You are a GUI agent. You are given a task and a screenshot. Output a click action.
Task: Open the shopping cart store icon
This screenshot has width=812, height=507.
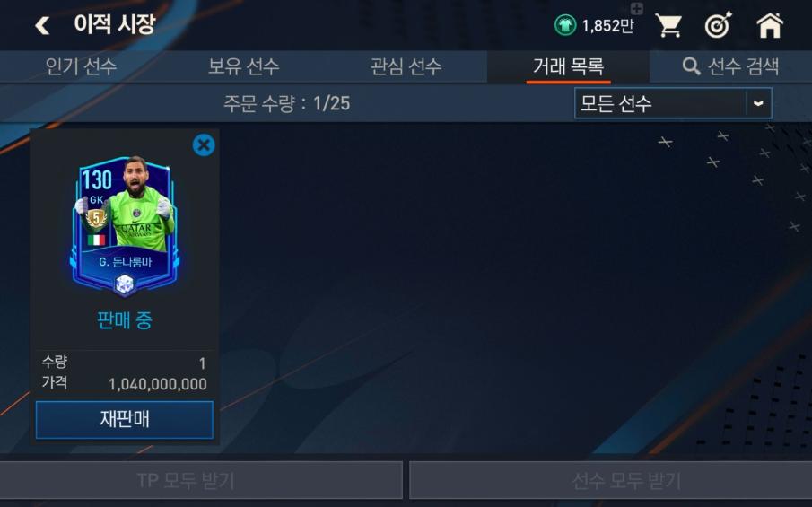pyautogui.click(x=668, y=25)
